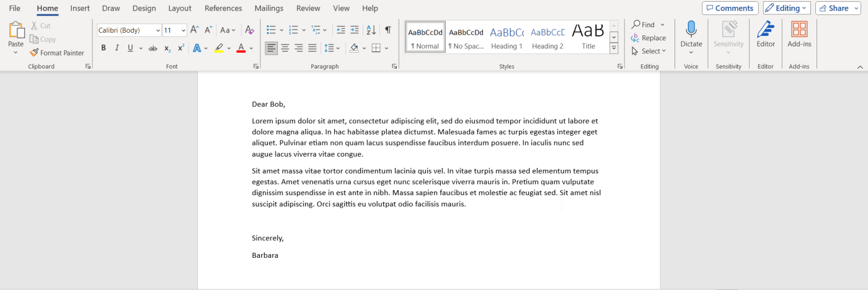Open the borders dropdown arrow
Screen dimensions: 868x290
click(x=386, y=48)
